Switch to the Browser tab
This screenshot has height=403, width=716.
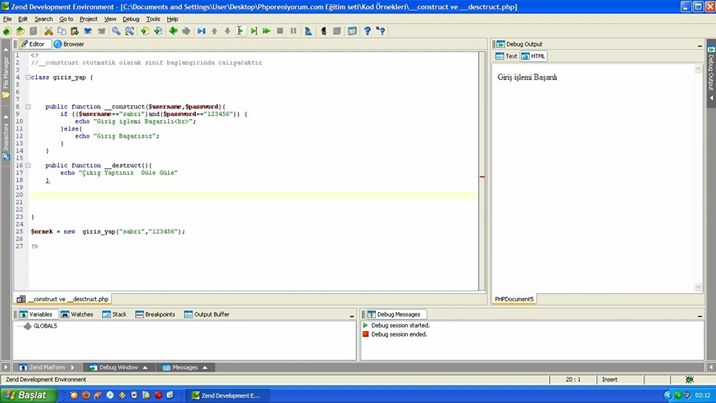(69, 44)
